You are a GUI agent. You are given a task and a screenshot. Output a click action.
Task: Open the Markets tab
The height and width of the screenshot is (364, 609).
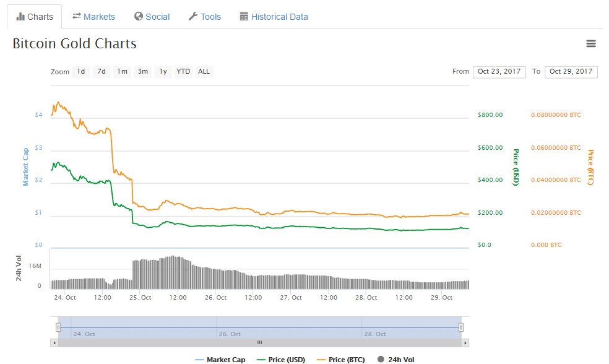(x=93, y=17)
